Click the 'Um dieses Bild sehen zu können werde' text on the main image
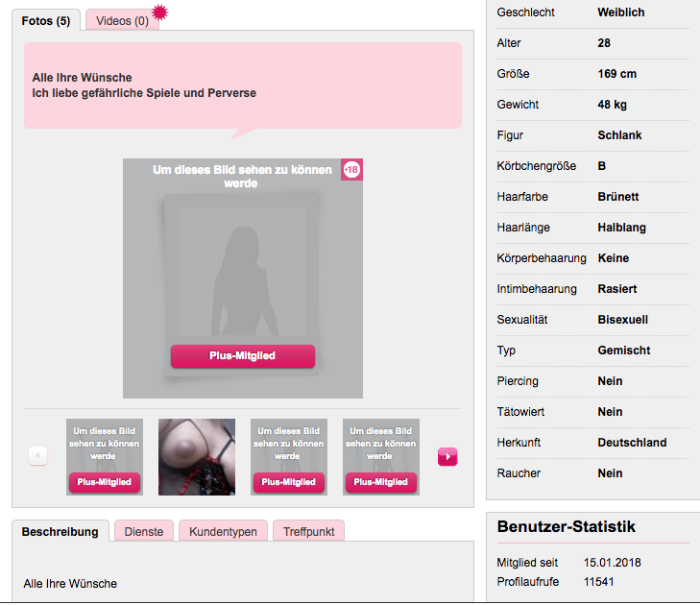This screenshot has width=700, height=605. 242,177
